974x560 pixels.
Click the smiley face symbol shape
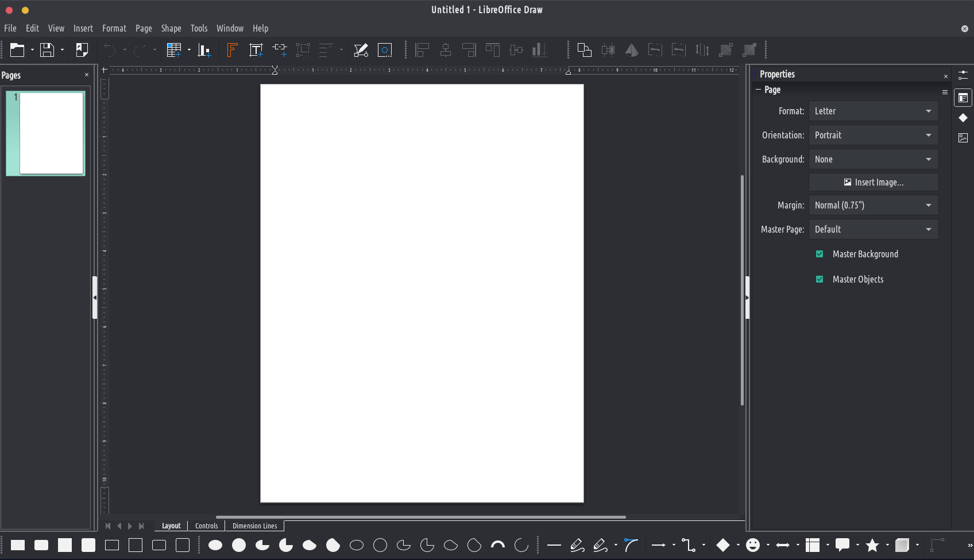click(752, 545)
